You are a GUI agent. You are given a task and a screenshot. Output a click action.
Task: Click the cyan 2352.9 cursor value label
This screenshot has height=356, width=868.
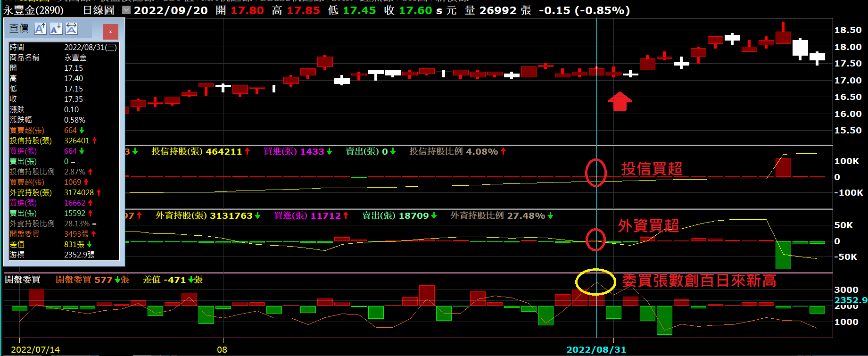850,300
